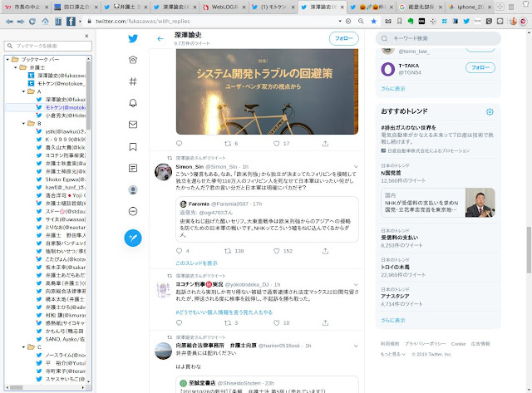532x393 pixels.
Task: Bookmark page with the star icon
Action: coord(373,21)
